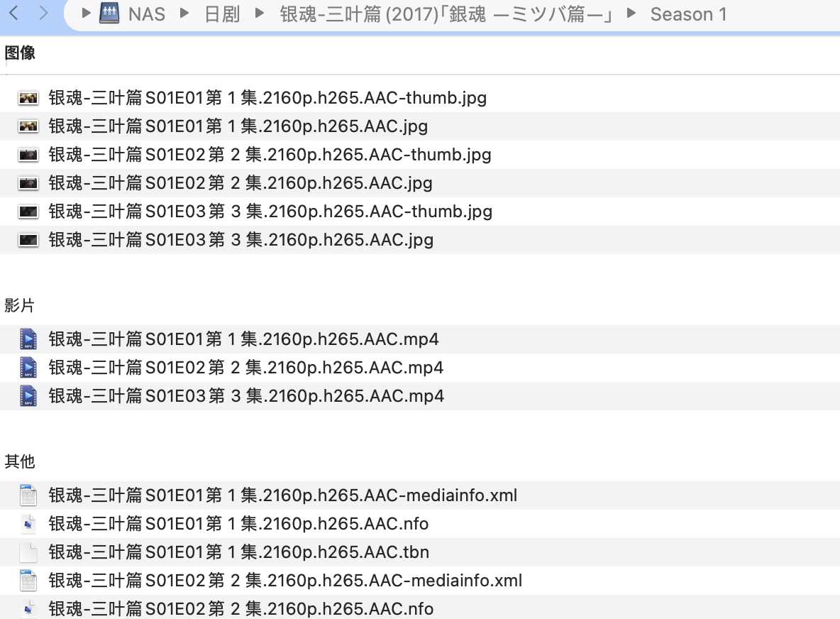Select file name S01E03 第 3 集 AAC.mp4
This screenshot has height=619, width=840.
(x=246, y=395)
